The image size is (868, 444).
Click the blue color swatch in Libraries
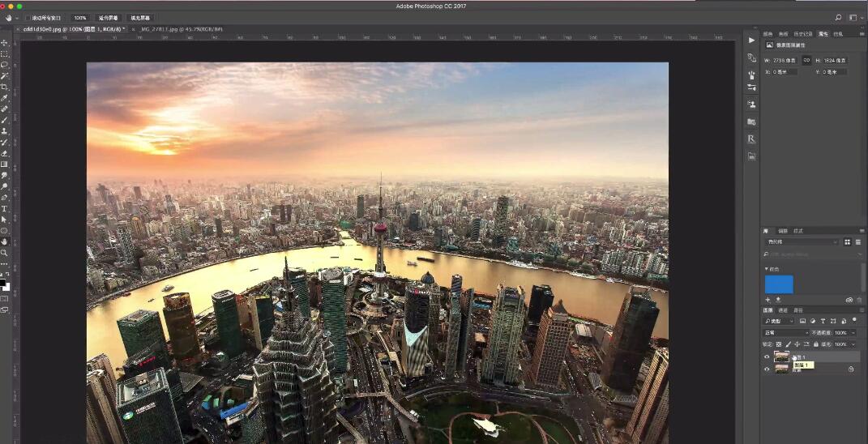coord(779,284)
